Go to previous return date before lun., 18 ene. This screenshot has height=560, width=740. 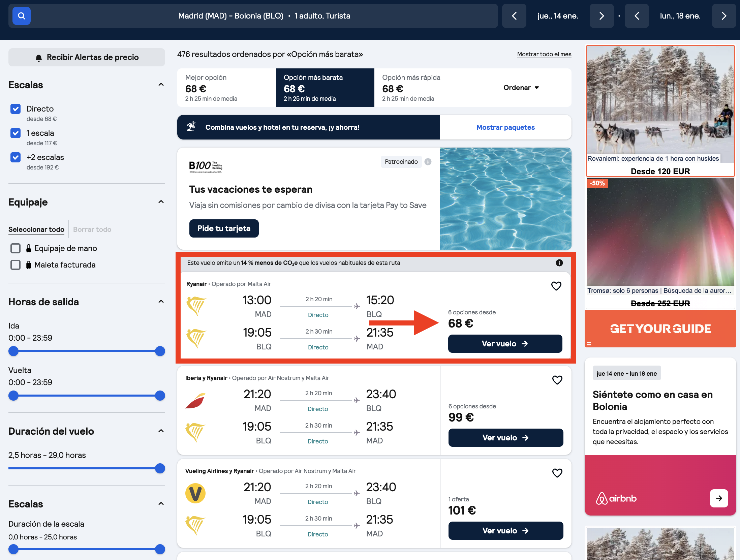coord(637,16)
